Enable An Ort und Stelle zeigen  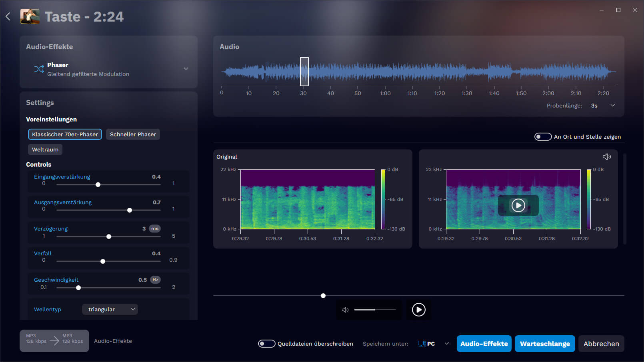coord(543,136)
